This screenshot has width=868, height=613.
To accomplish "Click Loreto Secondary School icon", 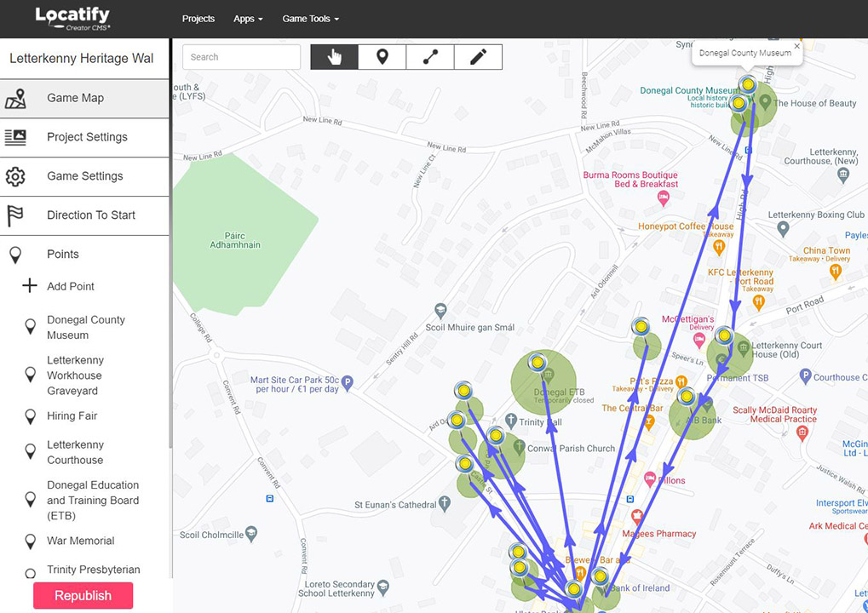I will coord(383,587).
